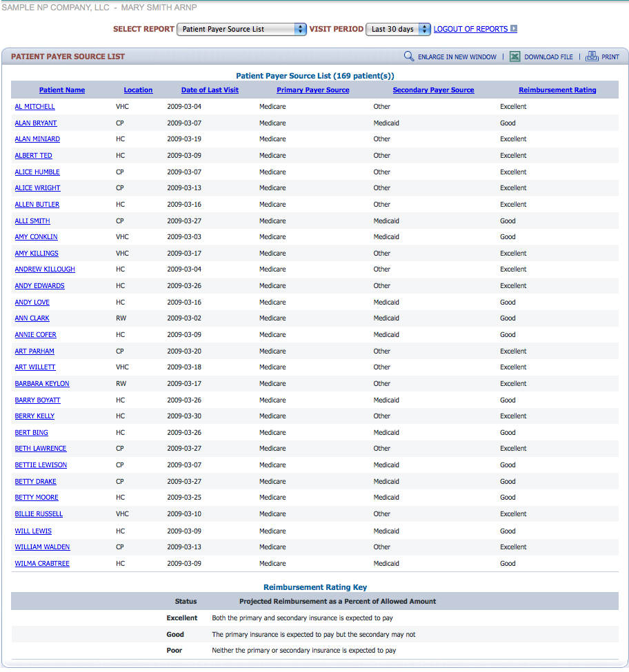This screenshot has height=672, width=629.
Task: Click the RW location for Ann Clark
Action: tap(121, 318)
